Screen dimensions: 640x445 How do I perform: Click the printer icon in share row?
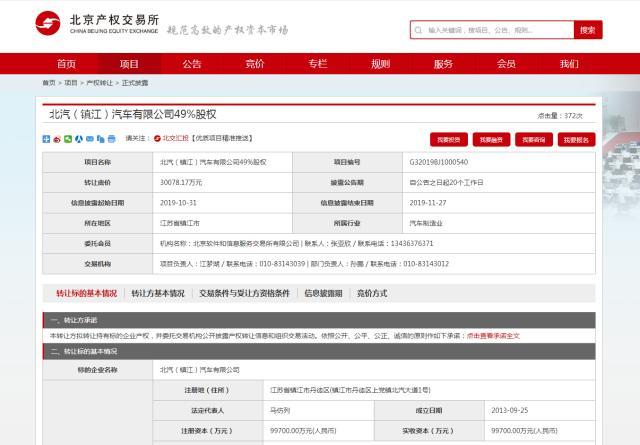pyautogui.click(x=111, y=138)
